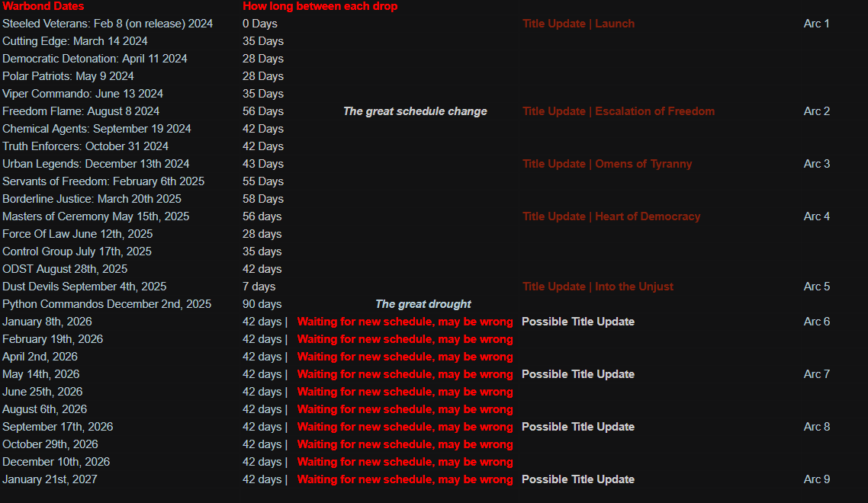Click the 'December 10th, 2026' date

(56, 462)
